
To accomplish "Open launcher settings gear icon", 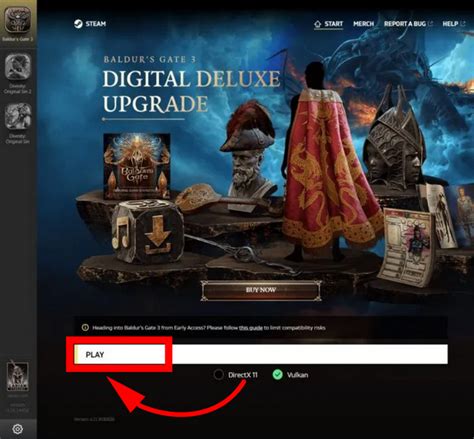I will (17, 429).
